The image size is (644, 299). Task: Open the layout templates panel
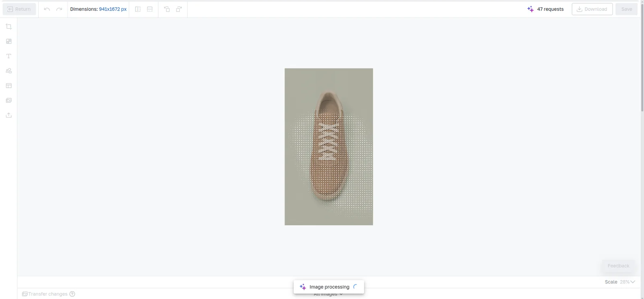[x=9, y=86]
